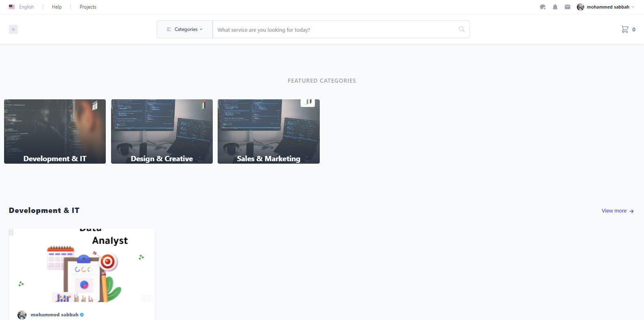
Task: Open the Help menu item
Action: 57,7
